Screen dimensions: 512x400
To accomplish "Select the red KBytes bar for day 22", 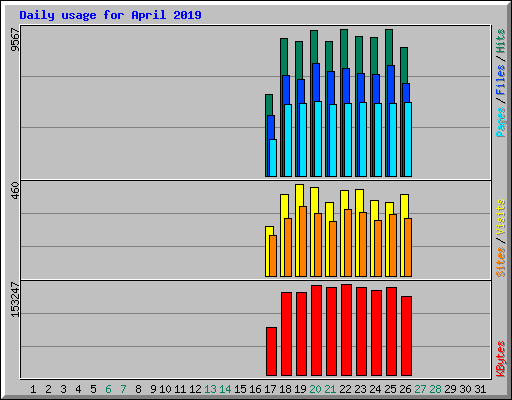I will coord(346,330).
